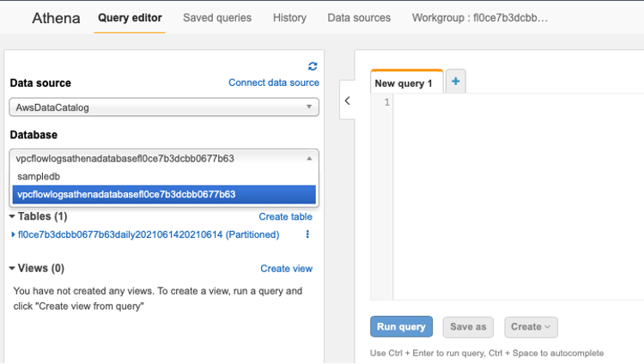Switch to Saved queries tab
This screenshot has width=644, height=364.
pos(217,18)
